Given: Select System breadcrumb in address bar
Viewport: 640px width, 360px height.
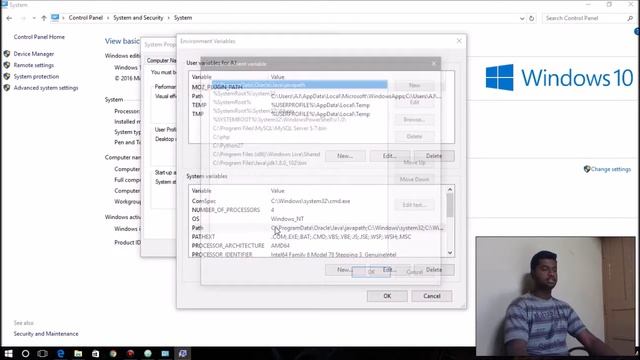Looking at the screenshot, I should click(183, 18).
